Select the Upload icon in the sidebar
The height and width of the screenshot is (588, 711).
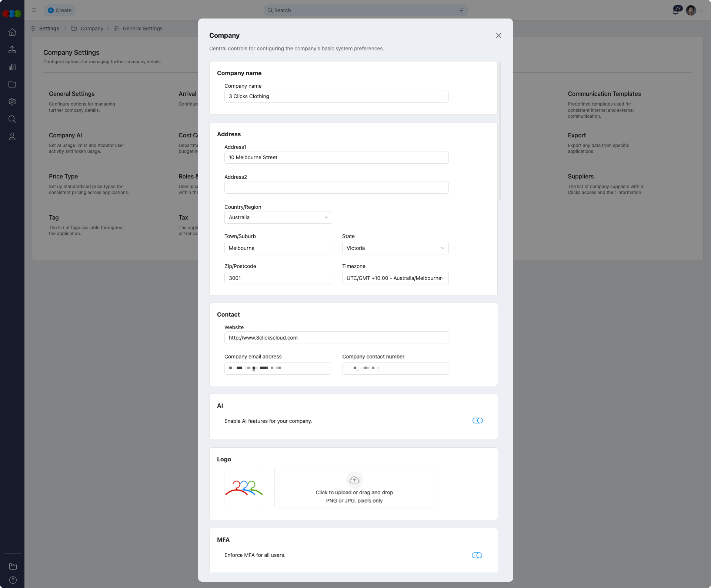pos(12,50)
